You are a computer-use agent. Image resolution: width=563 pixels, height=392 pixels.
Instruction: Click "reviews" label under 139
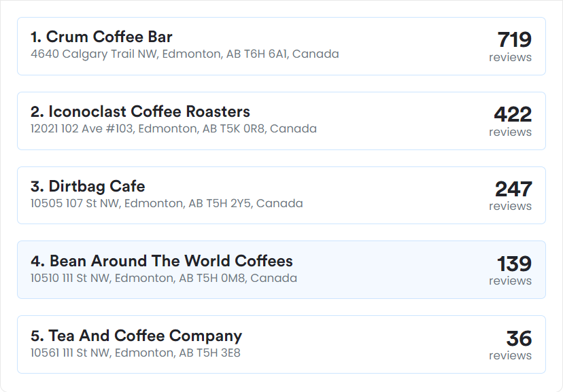(x=510, y=281)
